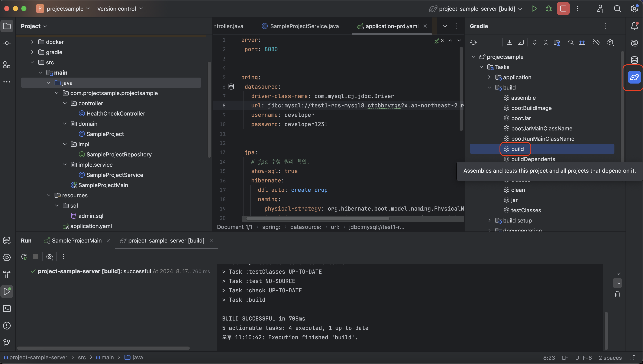Toggle soft-wrap in the run console
643x364 pixels.
click(617, 272)
